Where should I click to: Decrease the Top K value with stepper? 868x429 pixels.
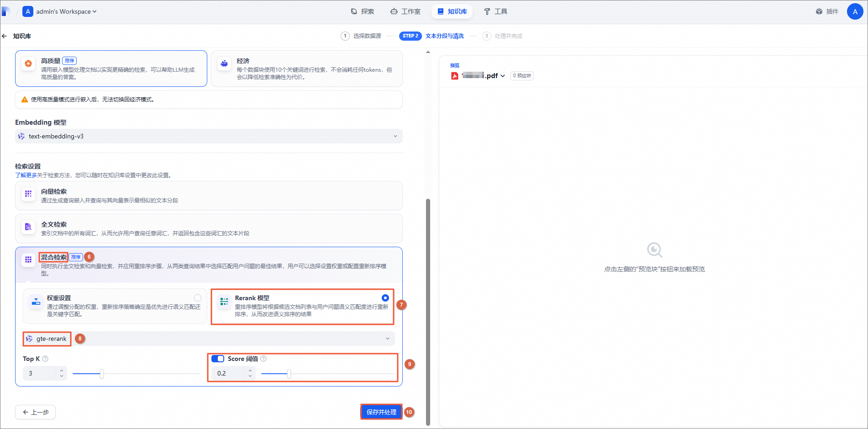(x=62, y=376)
